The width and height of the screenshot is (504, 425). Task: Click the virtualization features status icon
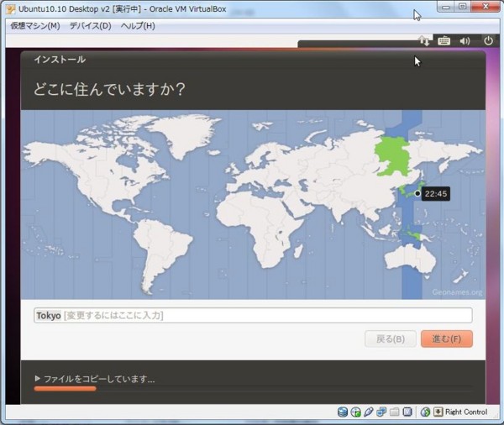pos(407,412)
